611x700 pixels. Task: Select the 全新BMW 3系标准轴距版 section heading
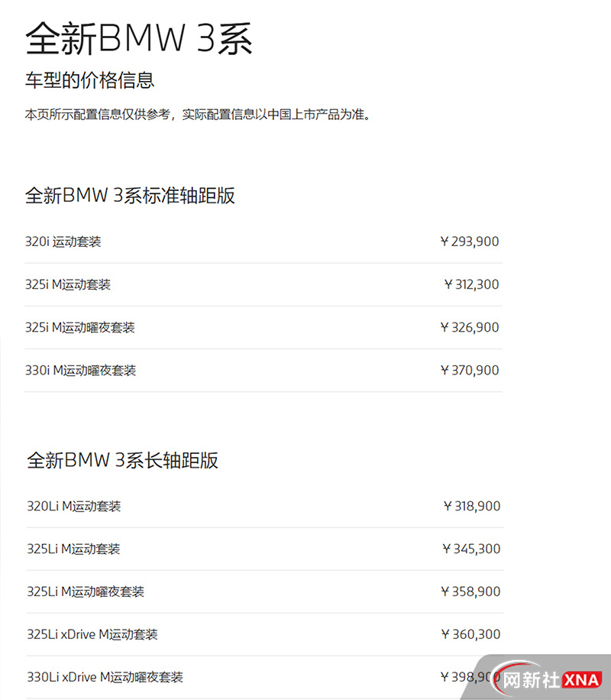[x=130, y=196]
